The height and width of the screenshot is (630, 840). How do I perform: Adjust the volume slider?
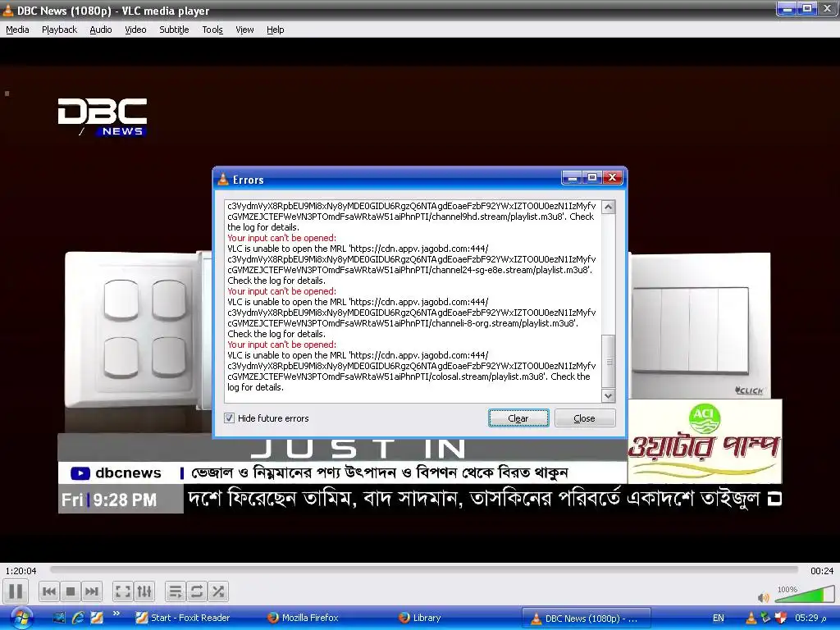(804, 594)
